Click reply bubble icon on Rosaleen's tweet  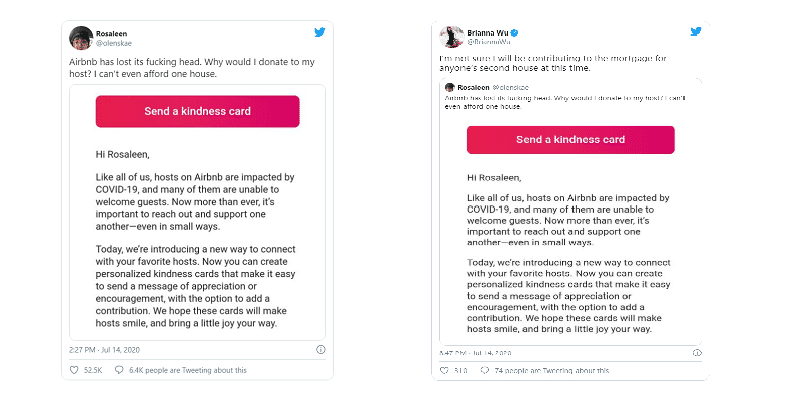pos(119,370)
